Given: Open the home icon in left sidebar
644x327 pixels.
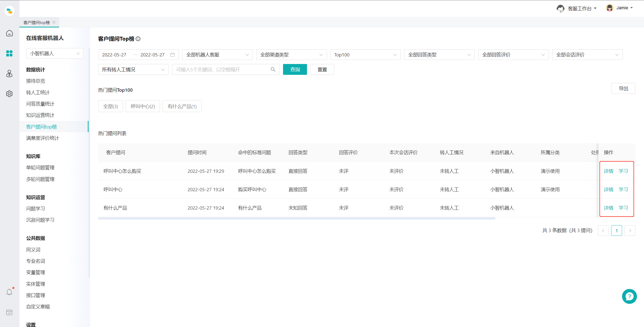Looking at the screenshot, I should tap(9, 33).
